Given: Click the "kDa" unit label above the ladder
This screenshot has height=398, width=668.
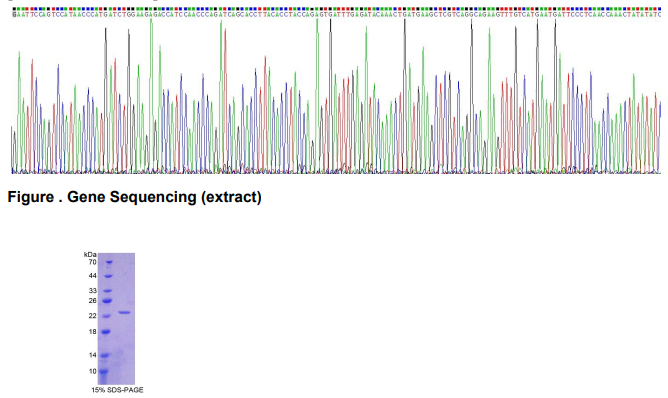Looking at the screenshot, I should 90,254.
